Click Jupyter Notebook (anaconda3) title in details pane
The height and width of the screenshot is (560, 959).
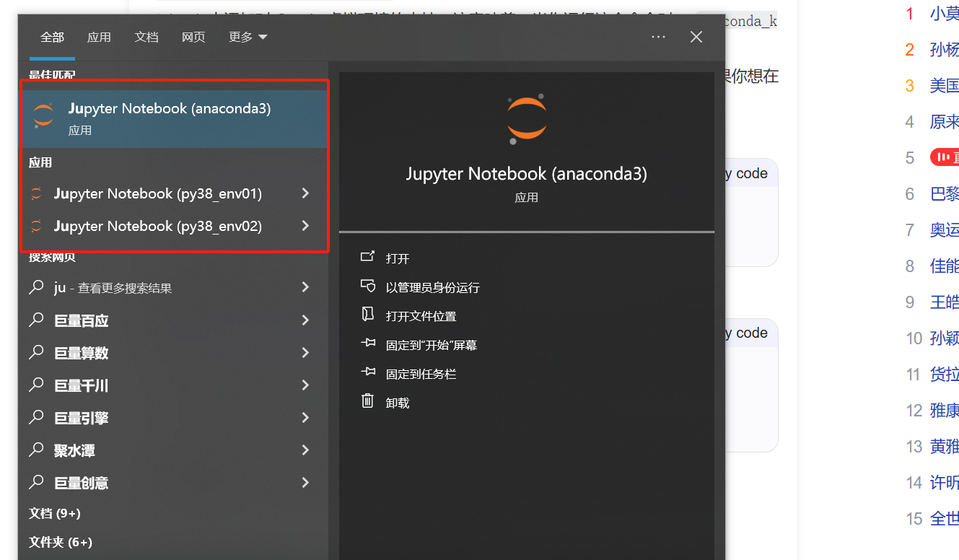click(x=526, y=173)
